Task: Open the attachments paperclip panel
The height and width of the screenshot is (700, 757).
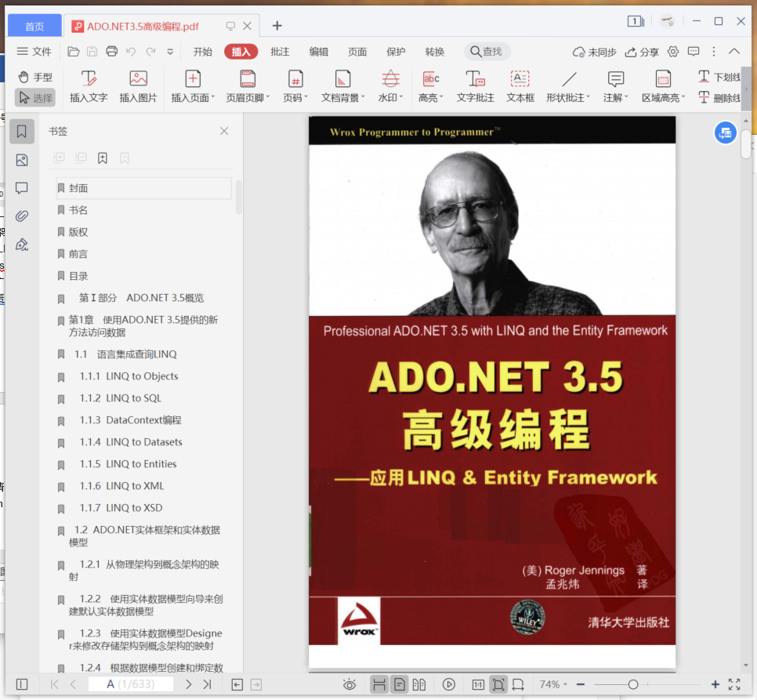Action: (x=22, y=216)
